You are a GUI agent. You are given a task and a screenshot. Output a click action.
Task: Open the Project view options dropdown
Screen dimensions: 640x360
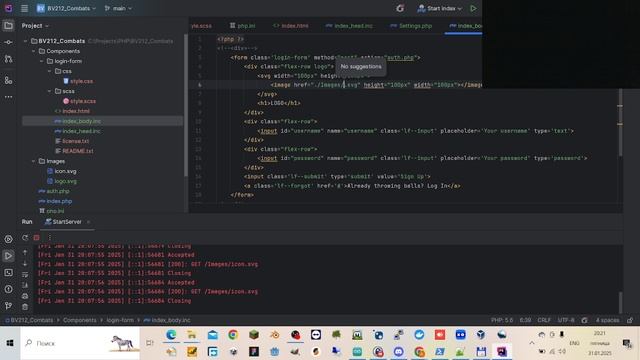coord(35,26)
